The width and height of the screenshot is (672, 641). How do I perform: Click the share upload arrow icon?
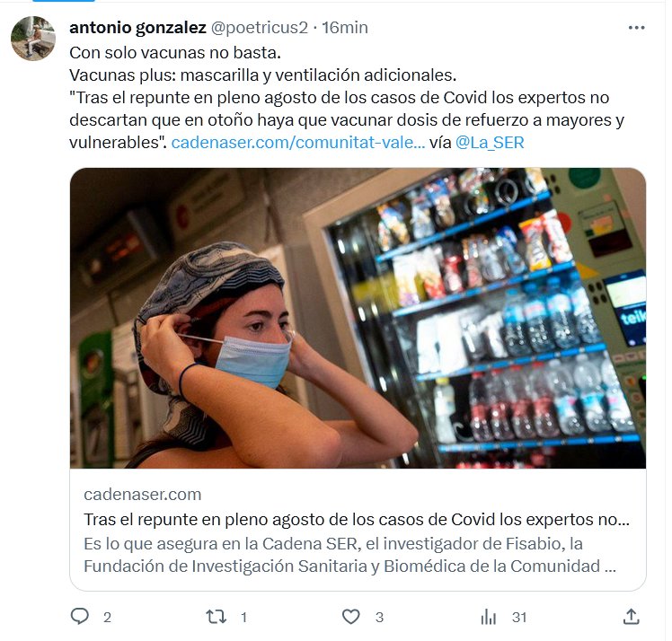631,617
